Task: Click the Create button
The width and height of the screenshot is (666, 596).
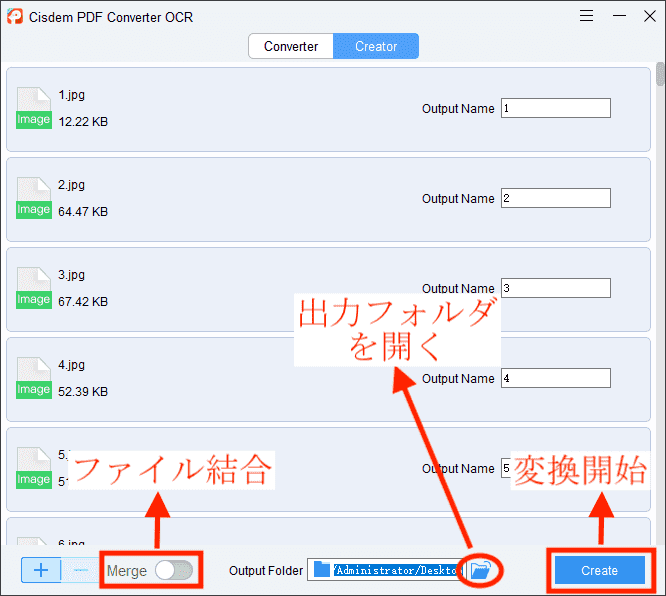Action: pyautogui.click(x=599, y=570)
